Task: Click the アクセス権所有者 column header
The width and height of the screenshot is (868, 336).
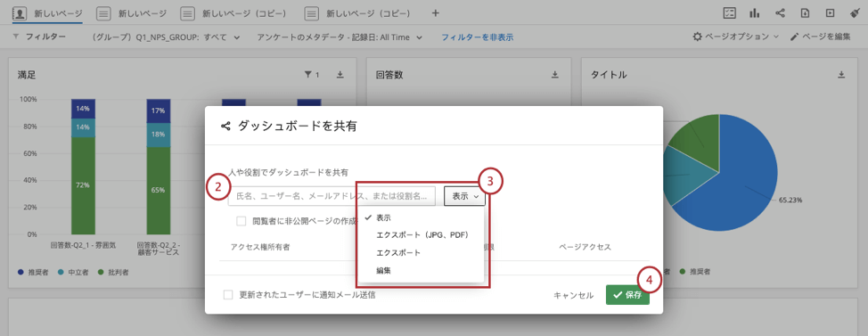Action: coord(260,247)
